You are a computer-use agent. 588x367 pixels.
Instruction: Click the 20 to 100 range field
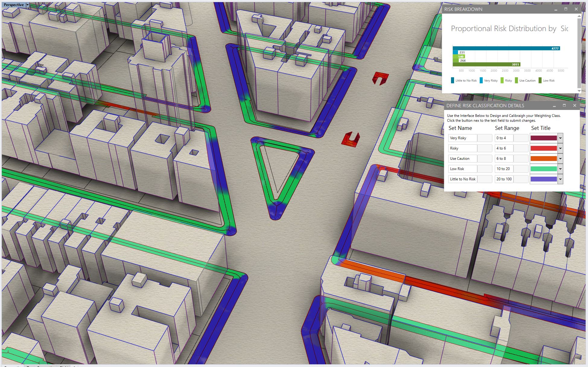(x=504, y=179)
